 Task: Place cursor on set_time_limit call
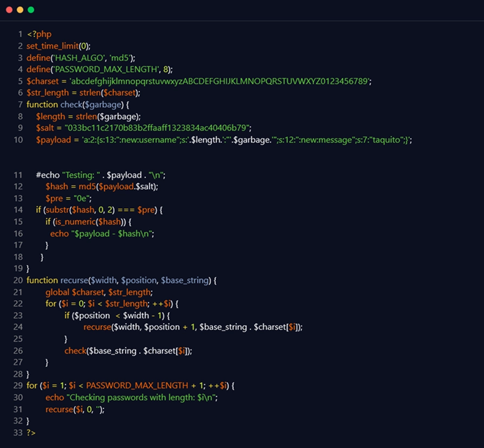[x=51, y=46]
